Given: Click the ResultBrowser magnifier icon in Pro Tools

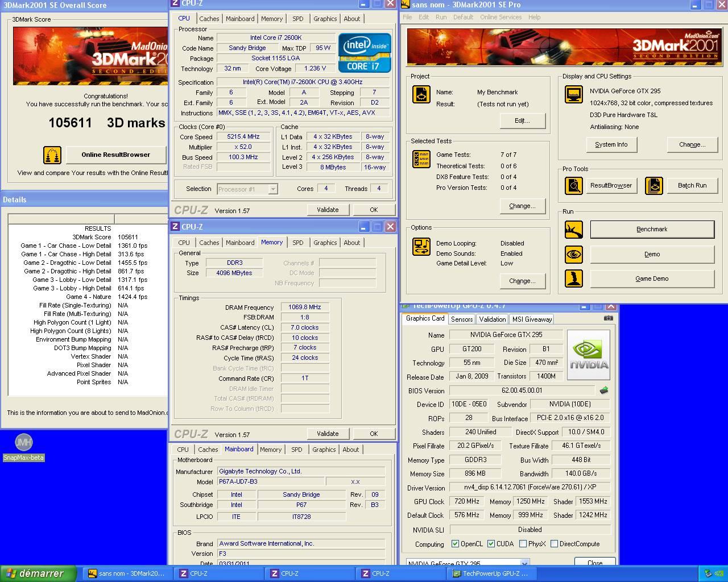Looking at the screenshot, I should coord(573,185).
